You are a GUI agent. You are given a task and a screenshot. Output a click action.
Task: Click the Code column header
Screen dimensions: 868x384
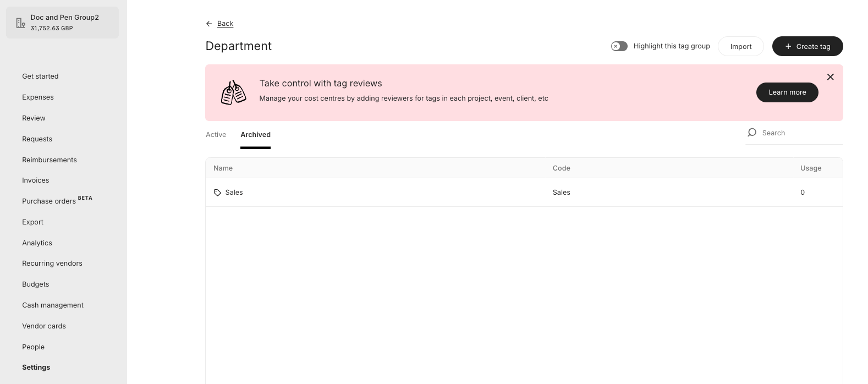tap(561, 168)
